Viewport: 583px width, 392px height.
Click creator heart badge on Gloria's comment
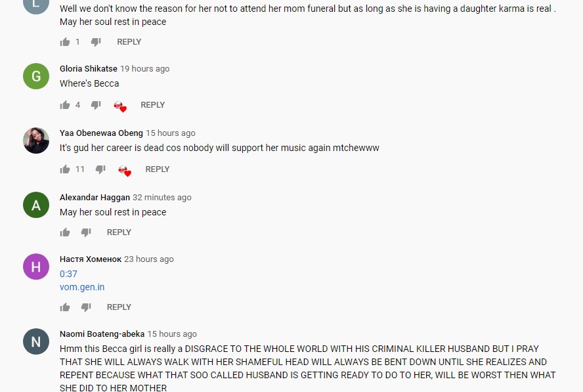click(120, 106)
